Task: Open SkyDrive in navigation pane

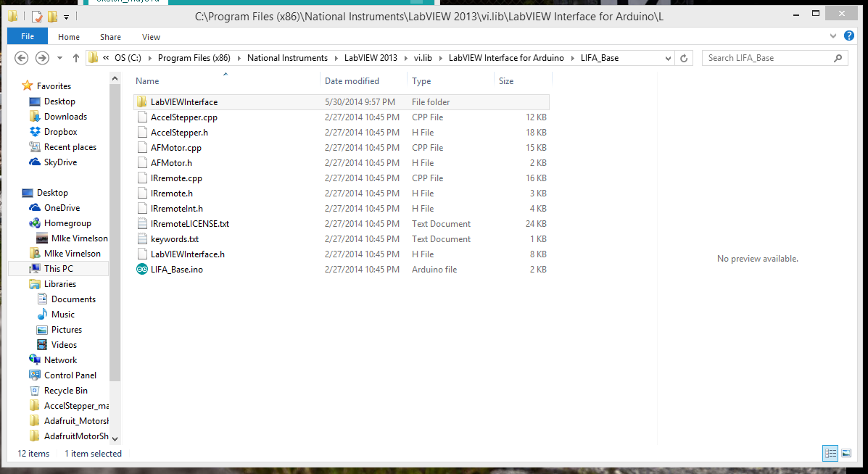Action: 60,162
